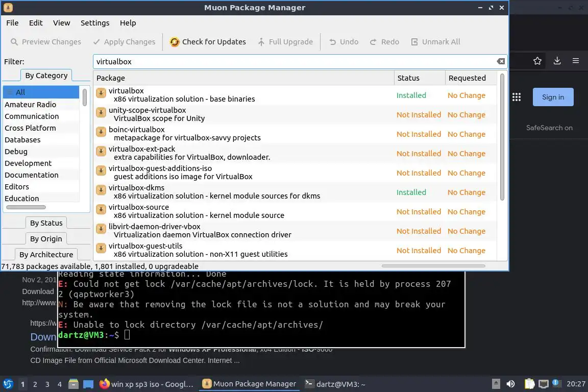Click the Sign in button in browser
This screenshot has height=392, width=588.
[x=553, y=97]
